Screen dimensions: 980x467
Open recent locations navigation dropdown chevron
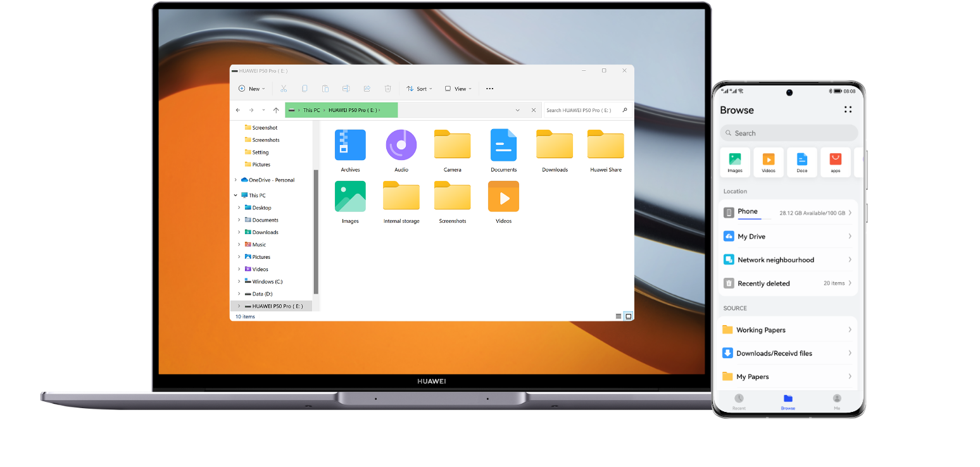(263, 110)
